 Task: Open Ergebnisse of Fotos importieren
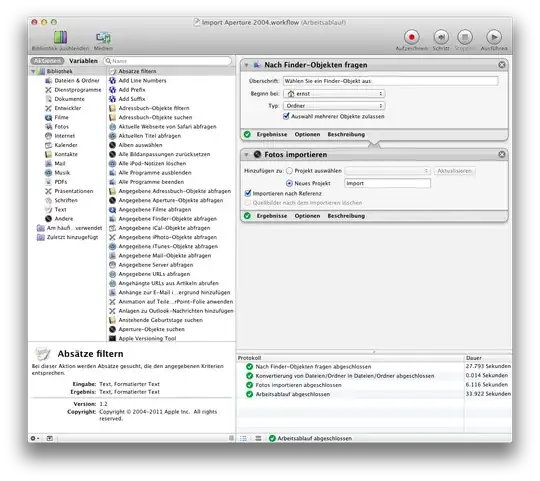point(272,216)
